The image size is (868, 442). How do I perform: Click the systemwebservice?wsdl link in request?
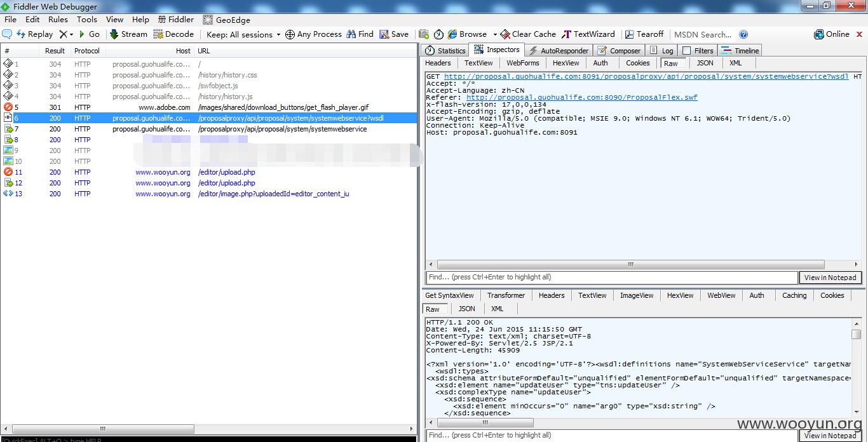[x=646, y=76]
